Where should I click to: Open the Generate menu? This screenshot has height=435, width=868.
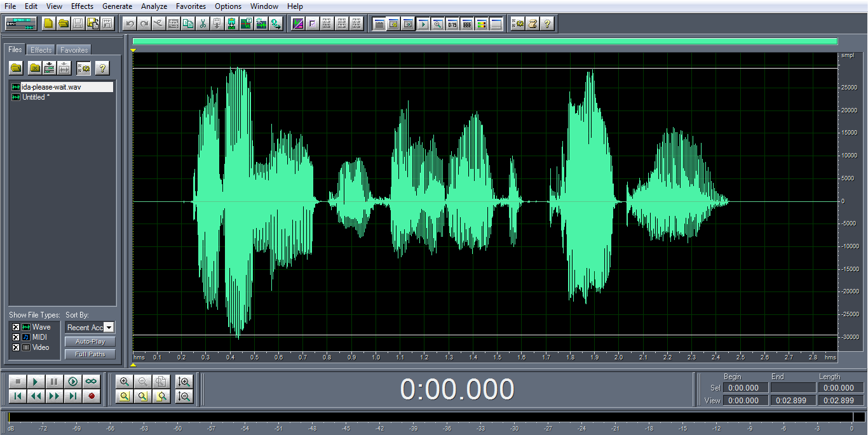pos(117,6)
